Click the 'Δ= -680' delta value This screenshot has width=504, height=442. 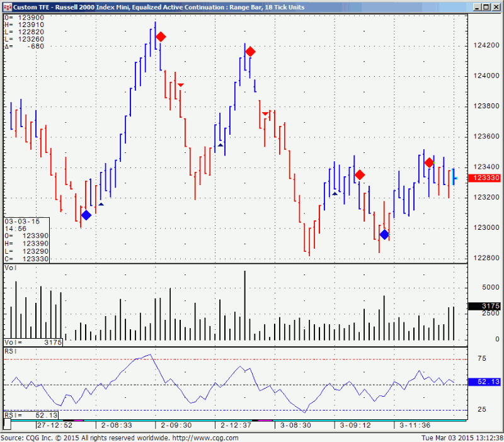(x=24, y=46)
